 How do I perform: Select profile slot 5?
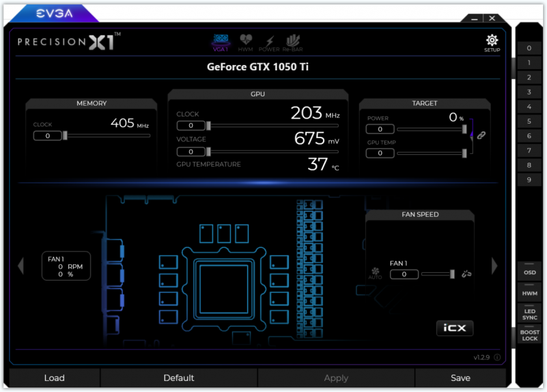coord(529,121)
